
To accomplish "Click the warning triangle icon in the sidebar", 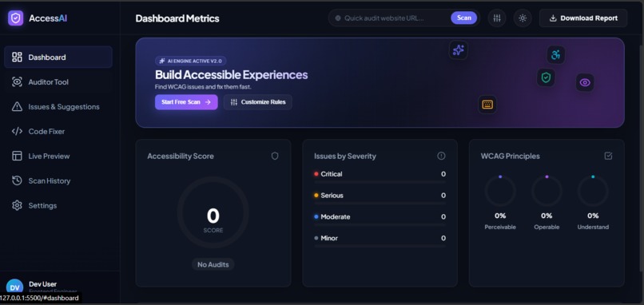I will click(17, 107).
